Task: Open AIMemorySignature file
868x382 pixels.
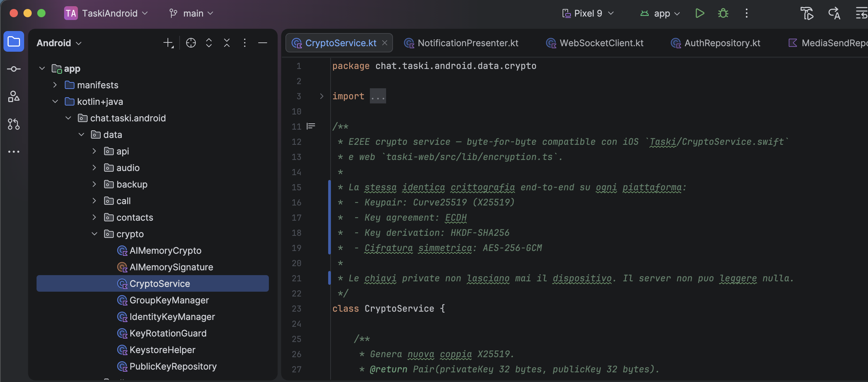Action: click(x=165, y=267)
